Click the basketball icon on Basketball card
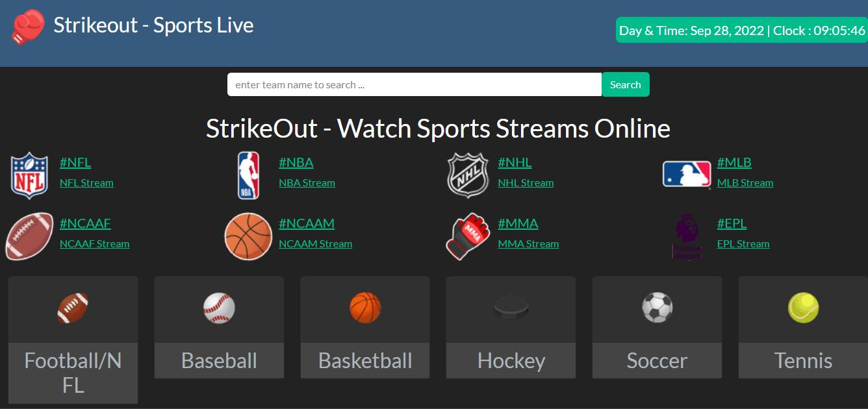Image resolution: width=868 pixels, height=409 pixels. [365, 308]
